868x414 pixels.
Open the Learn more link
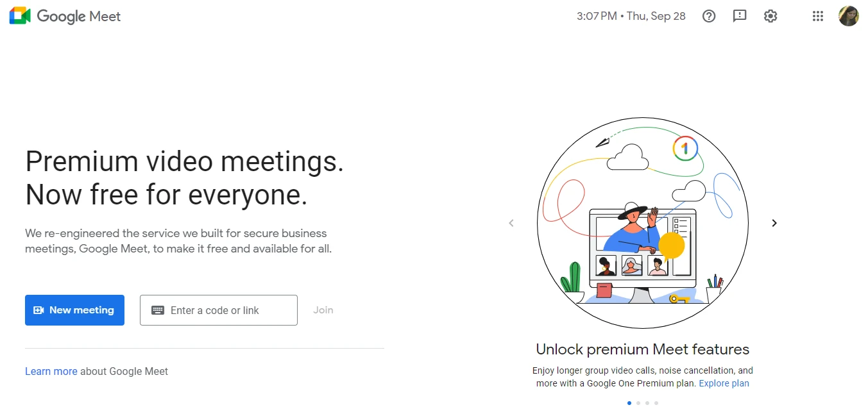pyautogui.click(x=51, y=371)
